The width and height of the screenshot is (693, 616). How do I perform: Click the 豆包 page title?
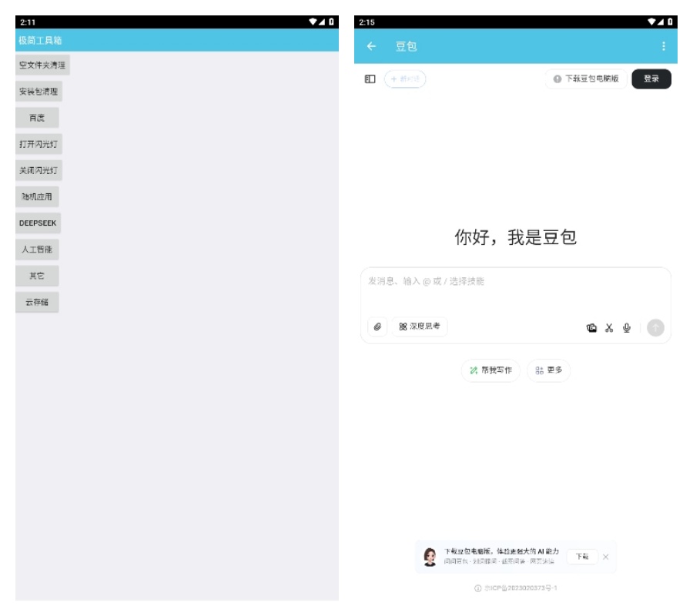406,46
